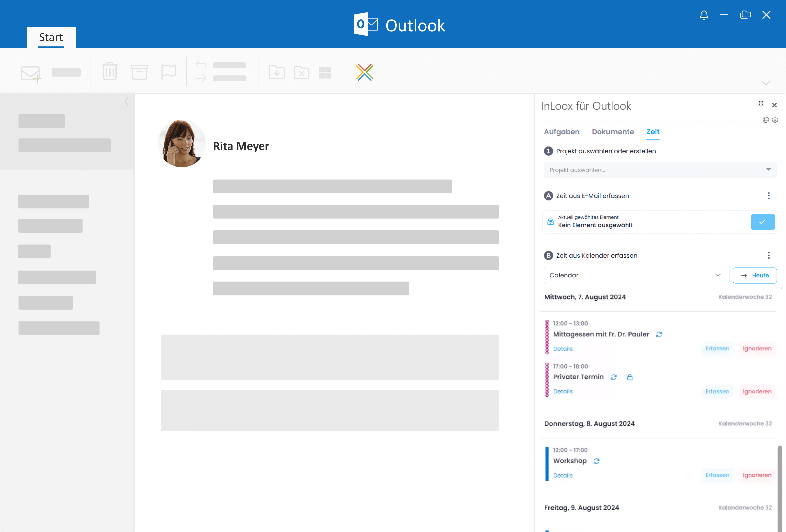The height and width of the screenshot is (532, 786).
Task: Open the InLoox colorful X icon
Action: [365, 72]
